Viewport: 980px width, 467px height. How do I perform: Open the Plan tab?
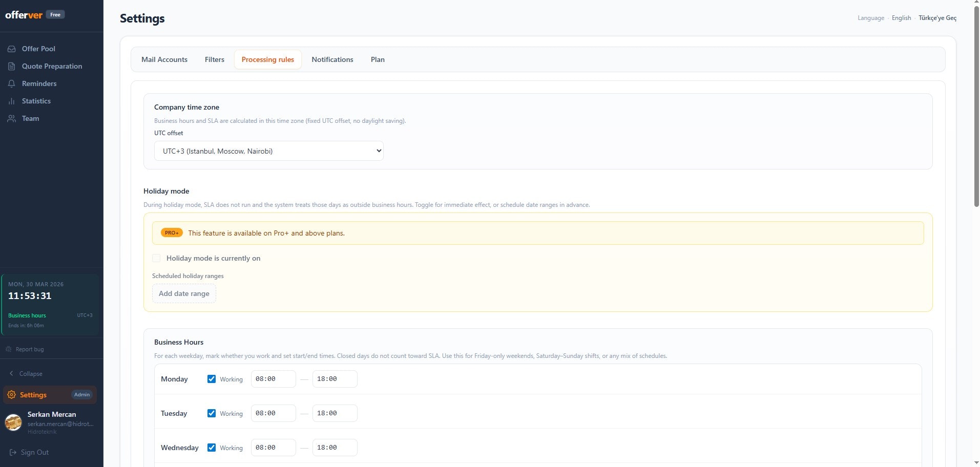tap(378, 59)
